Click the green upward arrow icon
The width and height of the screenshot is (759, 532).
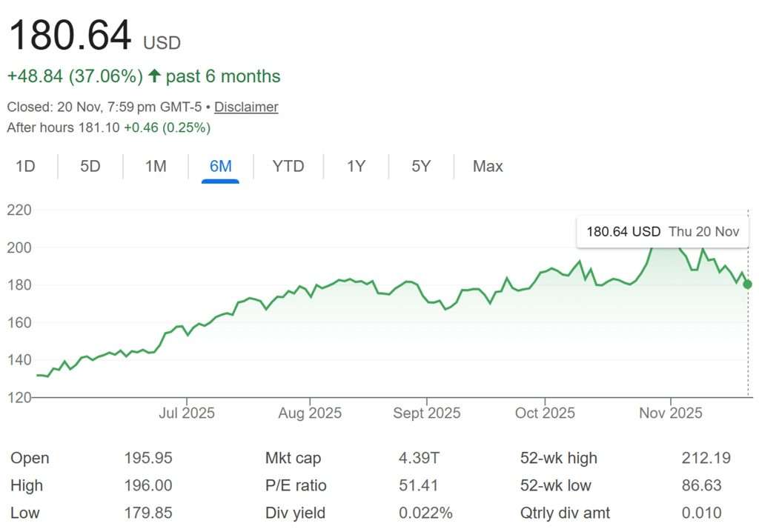(154, 76)
